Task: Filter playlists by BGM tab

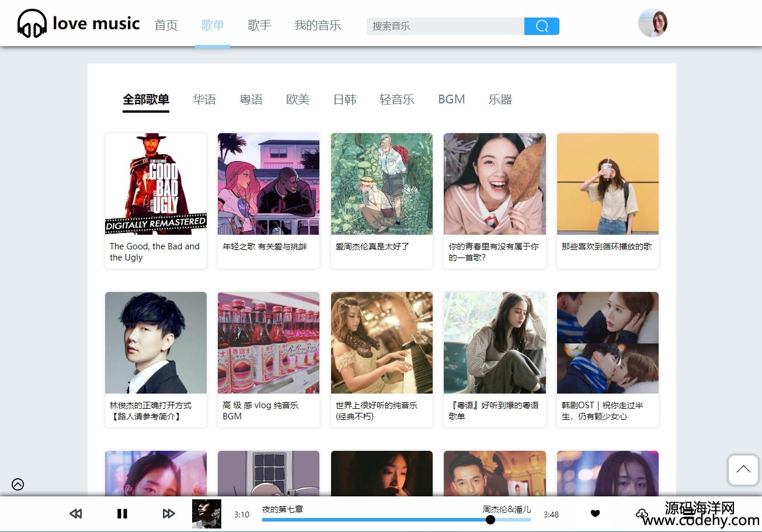Action: pyautogui.click(x=451, y=99)
